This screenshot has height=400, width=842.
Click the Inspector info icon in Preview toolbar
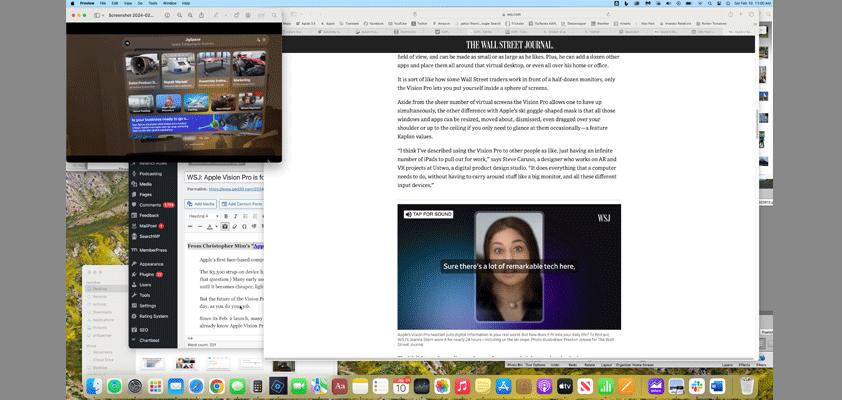point(167,15)
